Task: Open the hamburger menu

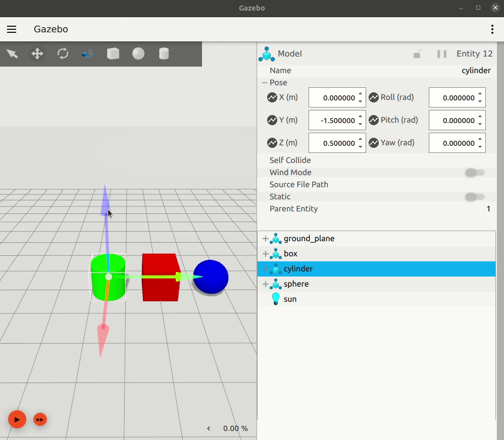Action: point(12,29)
